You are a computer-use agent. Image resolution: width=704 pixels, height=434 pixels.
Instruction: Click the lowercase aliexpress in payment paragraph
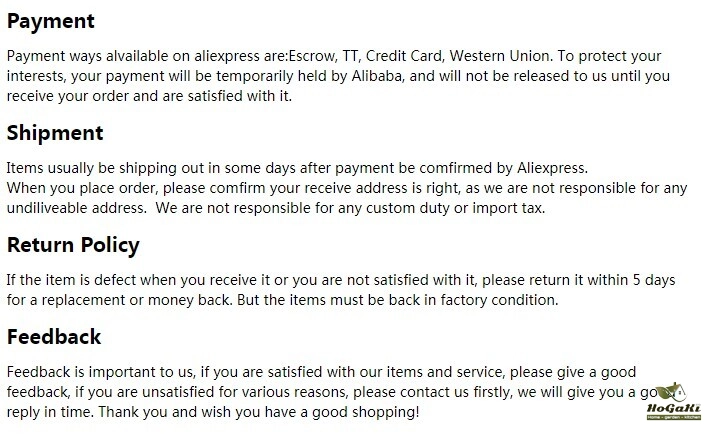(x=223, y=56)
